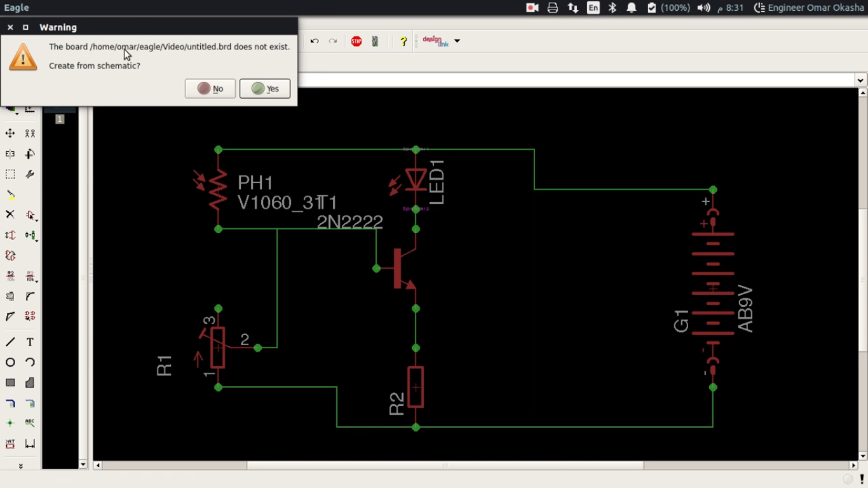Click Yes to create board from schematic
This screenshot has width=868, height=488.
point(265,88)
